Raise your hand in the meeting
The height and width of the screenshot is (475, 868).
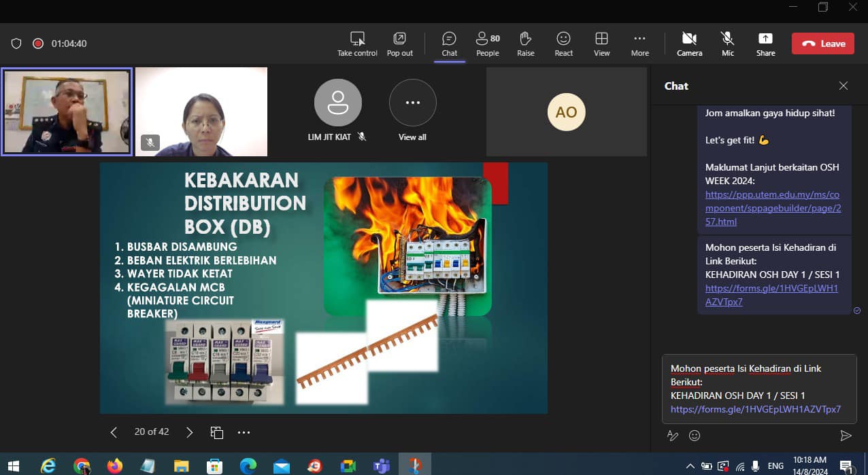tap(525, 43)
